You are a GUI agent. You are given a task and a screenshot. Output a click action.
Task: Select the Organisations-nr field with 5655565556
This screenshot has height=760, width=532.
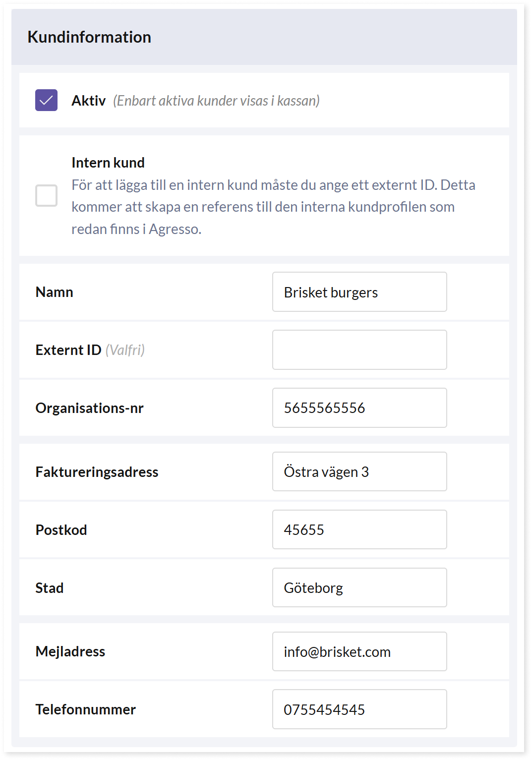[x=359, y=408]
